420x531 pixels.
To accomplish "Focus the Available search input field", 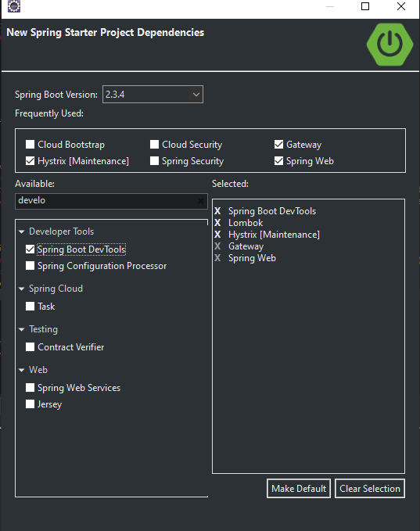I will 106,201.
